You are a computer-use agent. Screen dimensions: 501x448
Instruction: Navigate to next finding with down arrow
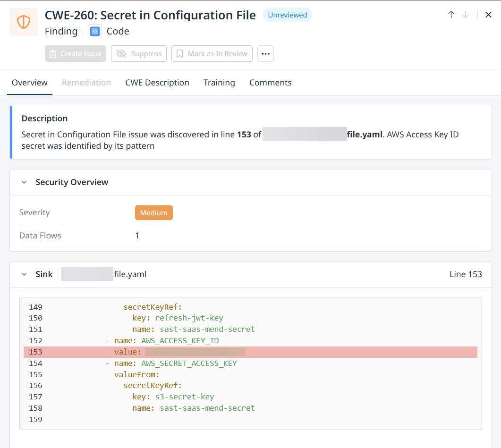pos(467,15)
